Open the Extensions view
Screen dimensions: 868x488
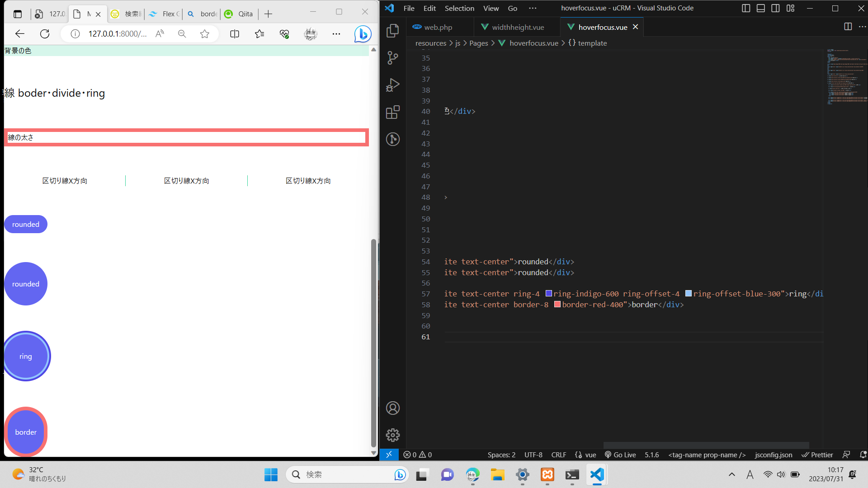click(392, 112)
